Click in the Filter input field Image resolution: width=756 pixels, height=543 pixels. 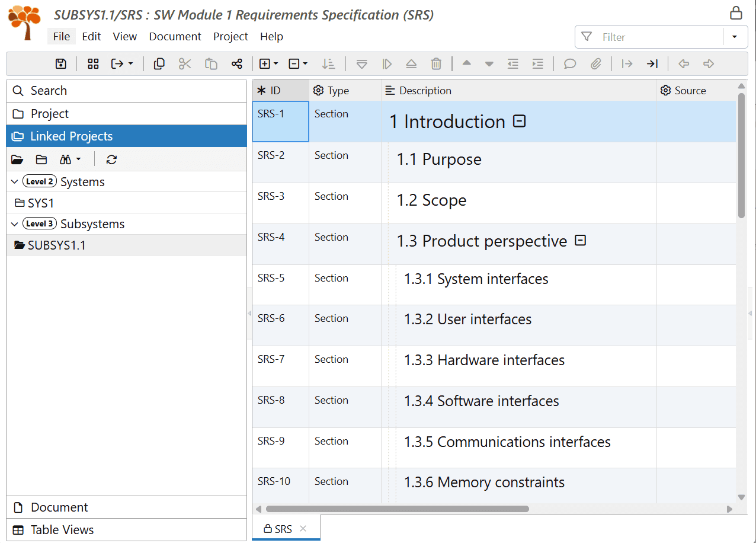coord(661,37)
